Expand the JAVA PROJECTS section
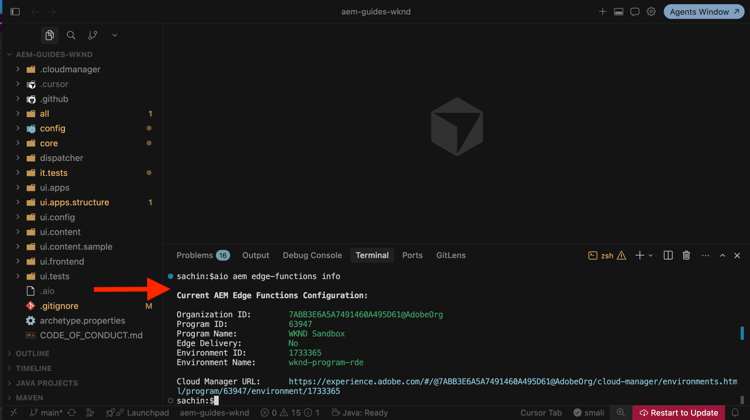The height and width of the screenshot is (420, 750). 46,383
